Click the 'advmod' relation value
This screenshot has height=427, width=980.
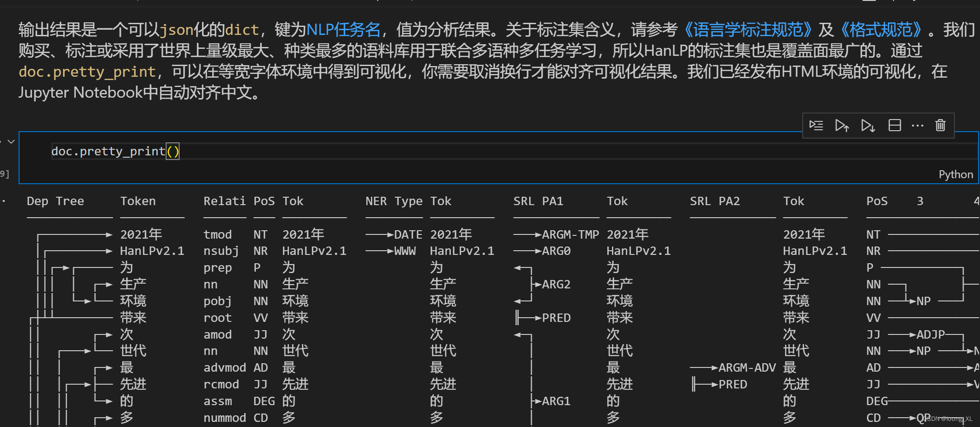[225, 367]
